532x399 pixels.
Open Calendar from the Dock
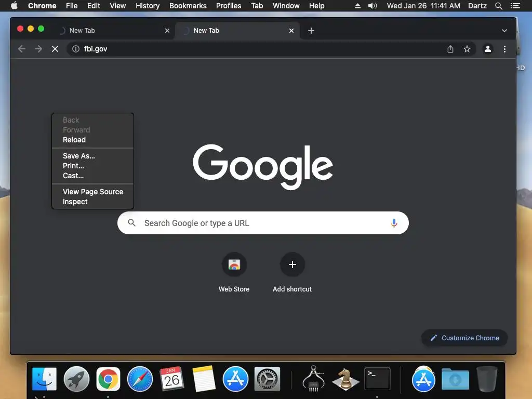coord(171,379)
